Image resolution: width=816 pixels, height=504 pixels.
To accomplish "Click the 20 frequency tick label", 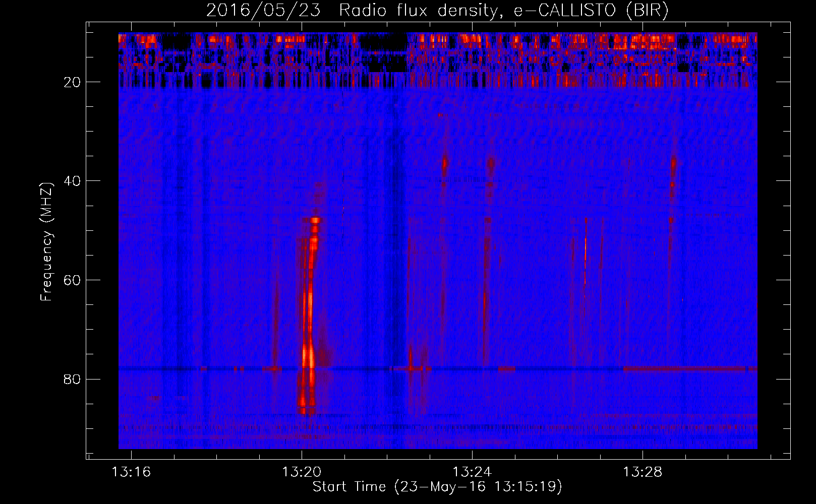I will pyautogui.click(x=73, y=82).
